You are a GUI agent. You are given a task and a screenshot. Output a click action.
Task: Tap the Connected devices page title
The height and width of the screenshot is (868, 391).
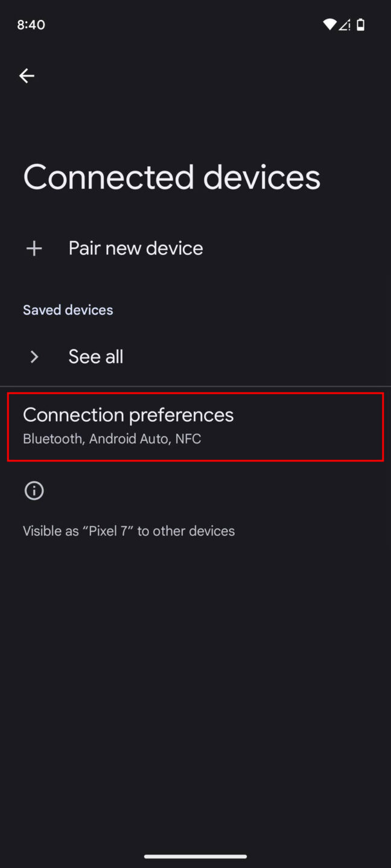pyautogui.click(x=171, y=176)
